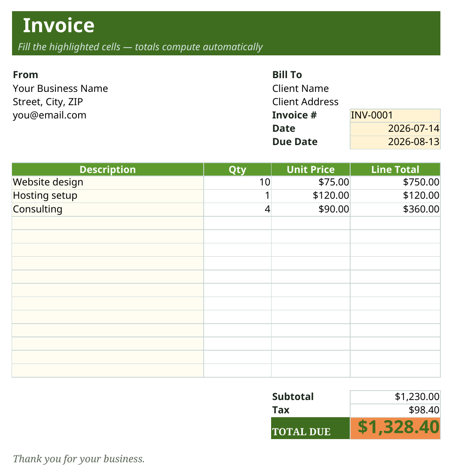
Task: Select the $1,328.40 total due amount
Action: coord(395,428)
